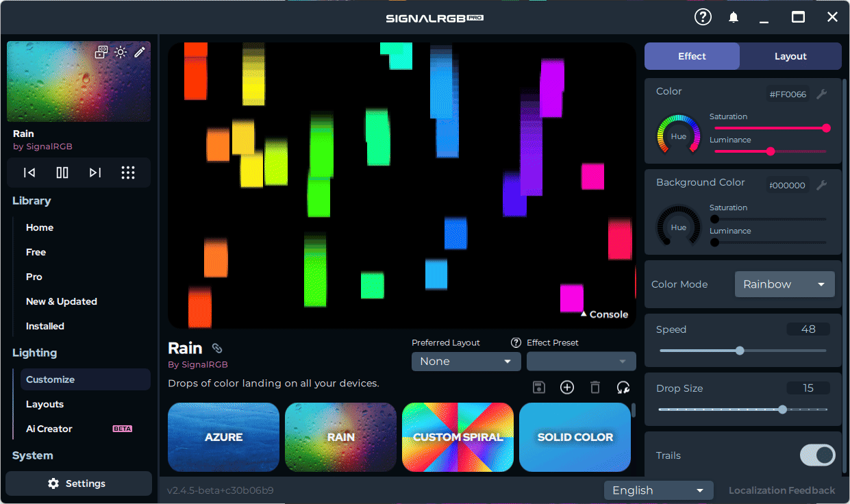Open the English language dropdown

tap(659, 490)
